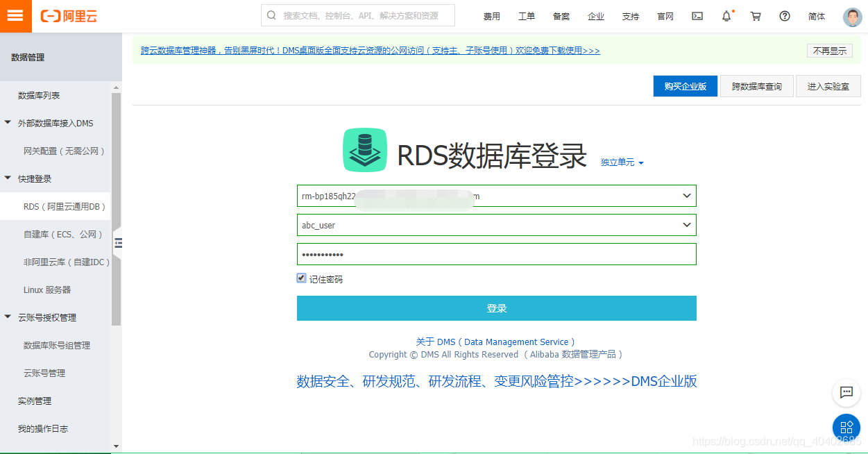Switch language via 简体
This screenshot has height=454, width=868.
coord(817,16)
